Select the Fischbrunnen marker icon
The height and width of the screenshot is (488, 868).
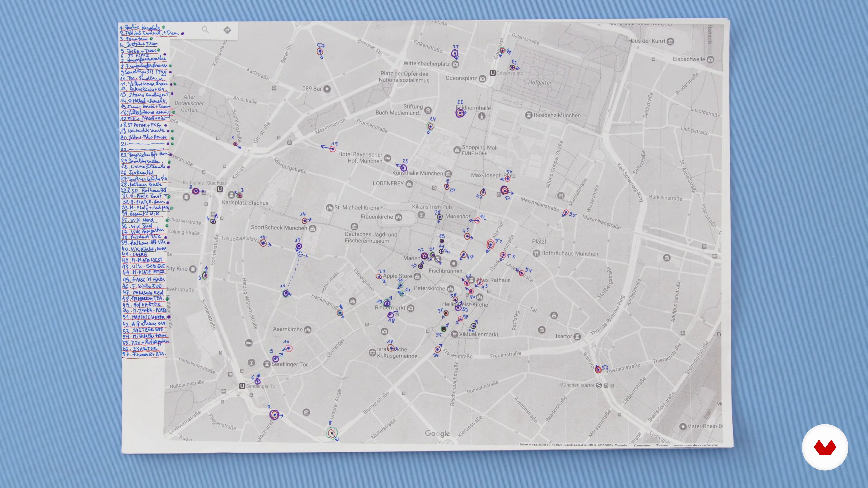tap(453, 263)
